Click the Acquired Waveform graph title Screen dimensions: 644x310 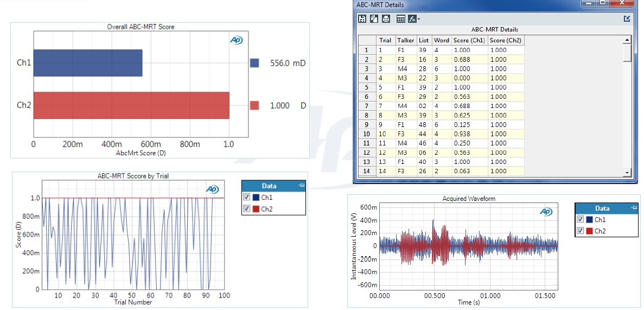[469, 199]
